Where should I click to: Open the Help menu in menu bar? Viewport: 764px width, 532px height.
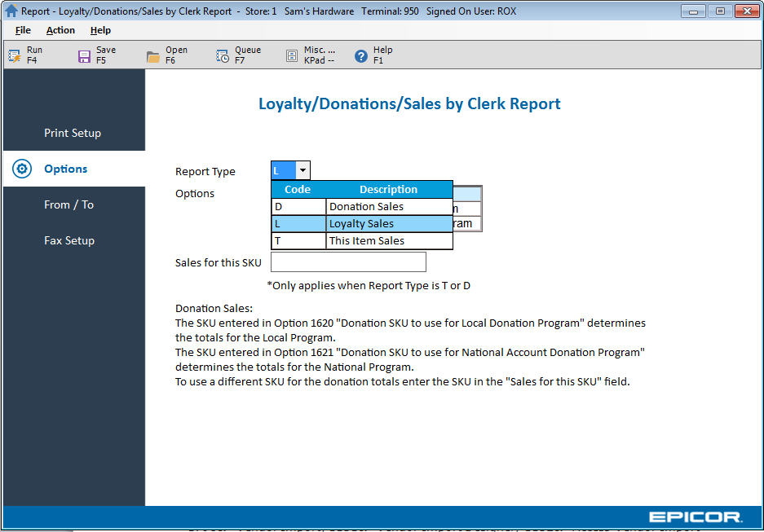[x=100, y=30]
